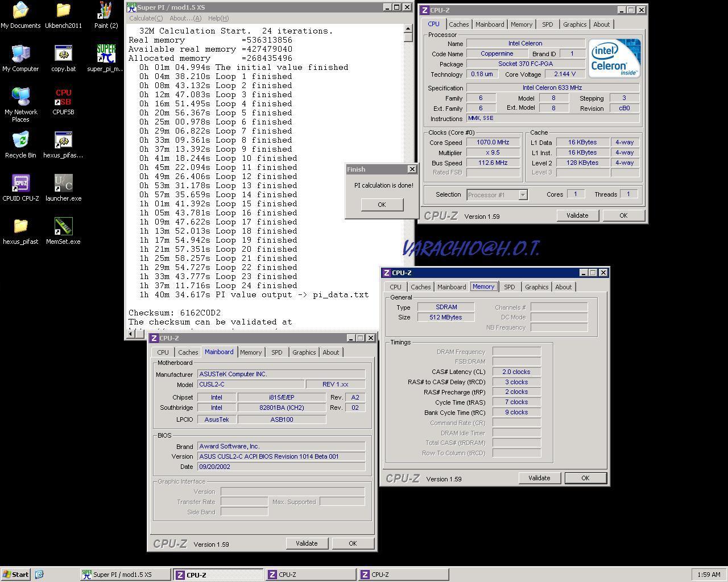Screen dimensions: 728x582
Task: Select CPUFSB desktop icon
Action: (x=63, y=102)
